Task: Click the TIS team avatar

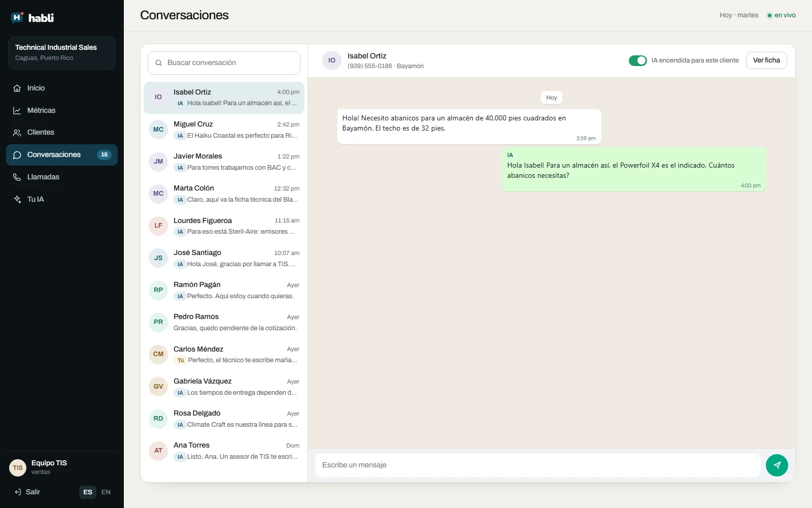Action: (18, 468)
